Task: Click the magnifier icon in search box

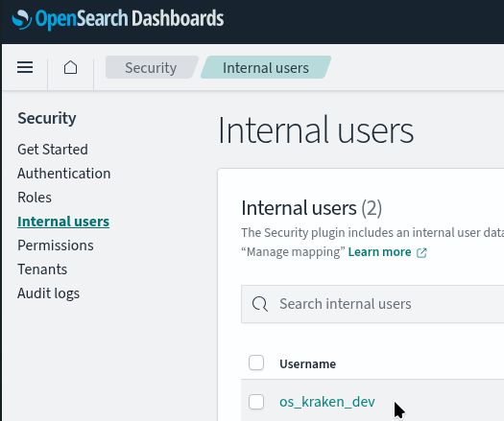Action: pos(260,304)
